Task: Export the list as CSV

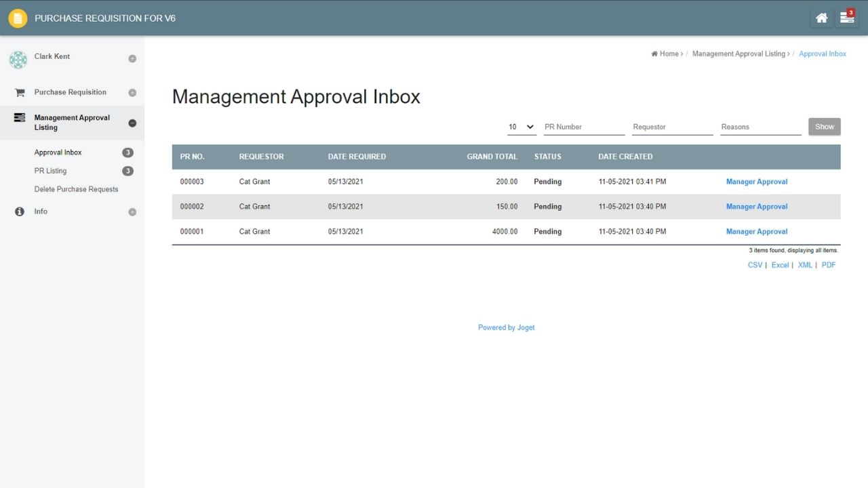Action: click(x=755, y=265)
